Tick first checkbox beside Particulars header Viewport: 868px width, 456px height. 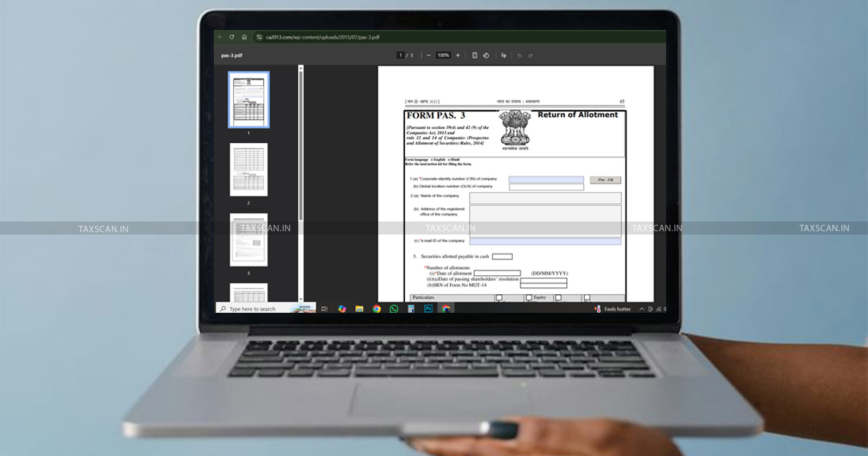[499, 297]
